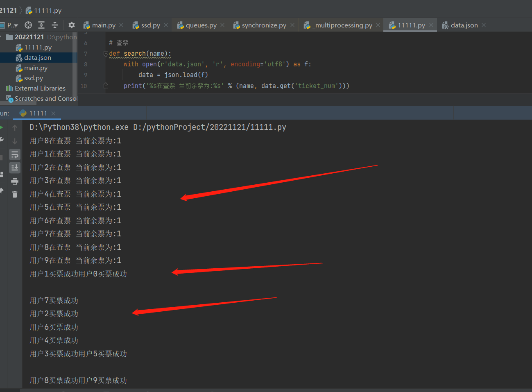Close the _multiprocessing.py editor tab
The height and width of the screenshot is (392, 532).
pos(378,25)
